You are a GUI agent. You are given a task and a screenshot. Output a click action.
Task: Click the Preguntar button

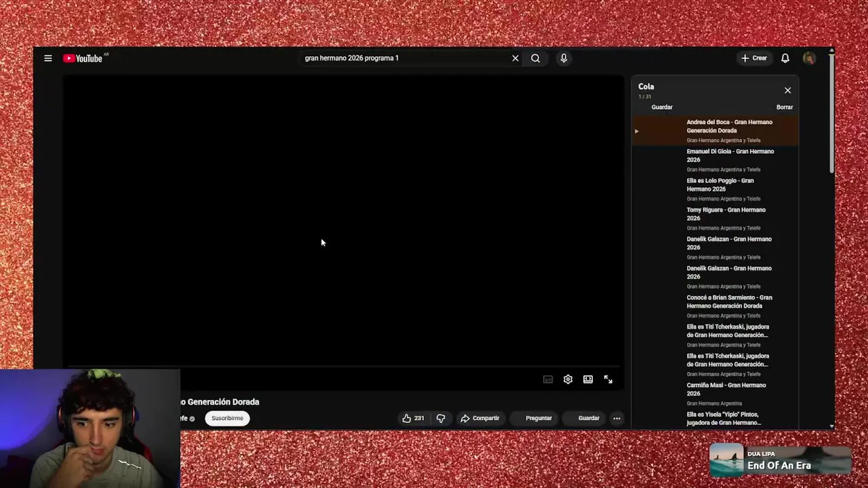536,418
